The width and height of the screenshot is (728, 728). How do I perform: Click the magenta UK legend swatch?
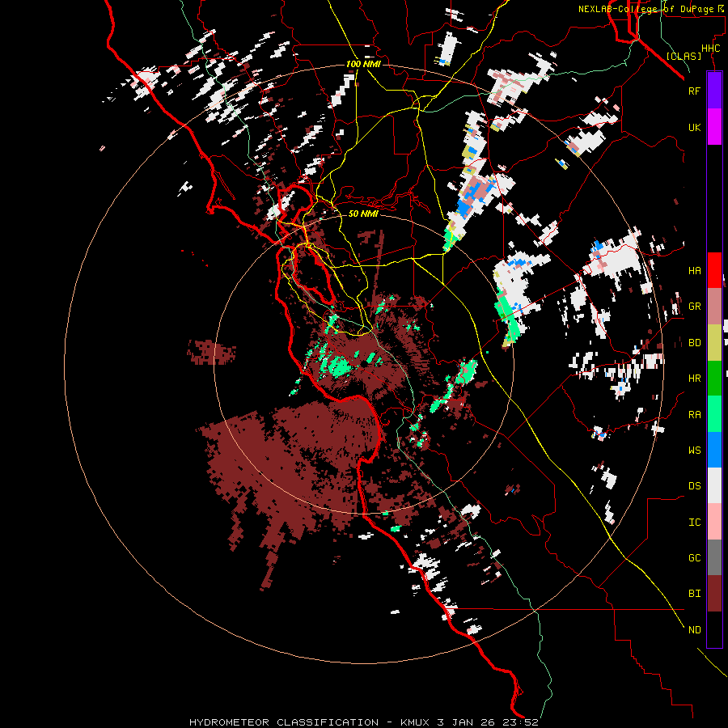tap(714, 126)
